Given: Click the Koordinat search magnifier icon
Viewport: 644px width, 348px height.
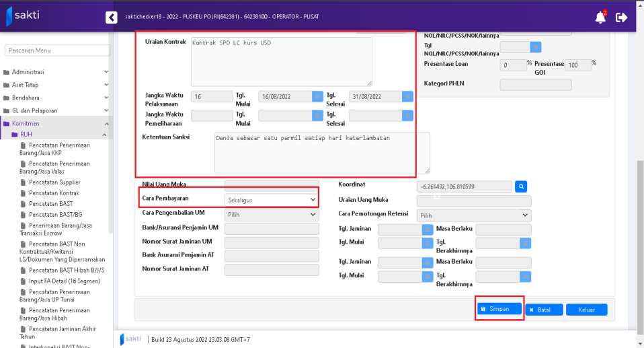Looking at the screenshot, I should tap(521, 186).
